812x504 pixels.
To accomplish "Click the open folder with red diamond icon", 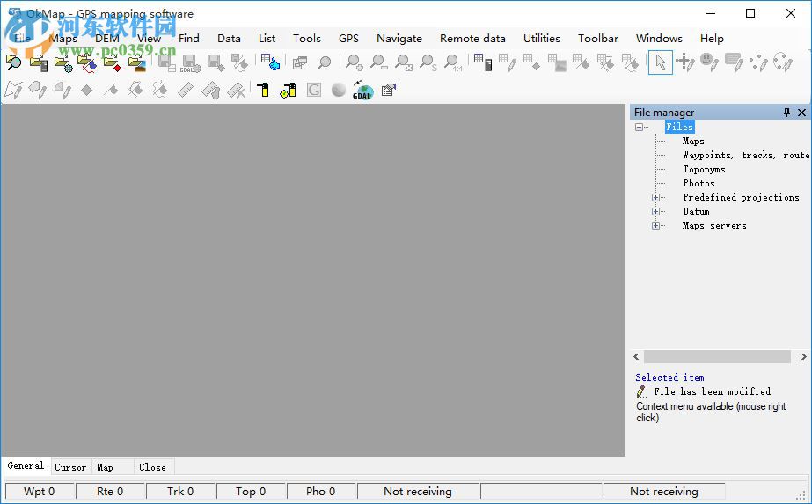I will 112,62.
